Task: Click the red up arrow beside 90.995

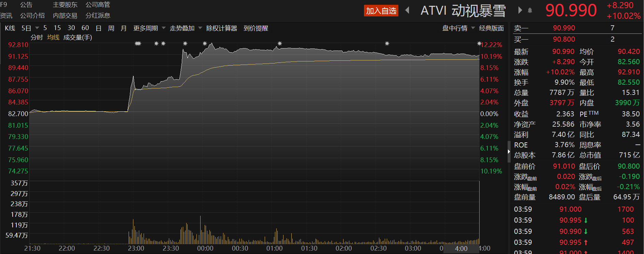Action: [586, 242]
